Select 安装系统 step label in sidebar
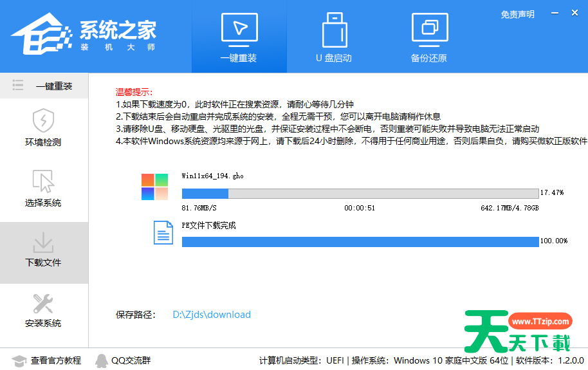The image size is (588, 370). (x=43, y=324)
